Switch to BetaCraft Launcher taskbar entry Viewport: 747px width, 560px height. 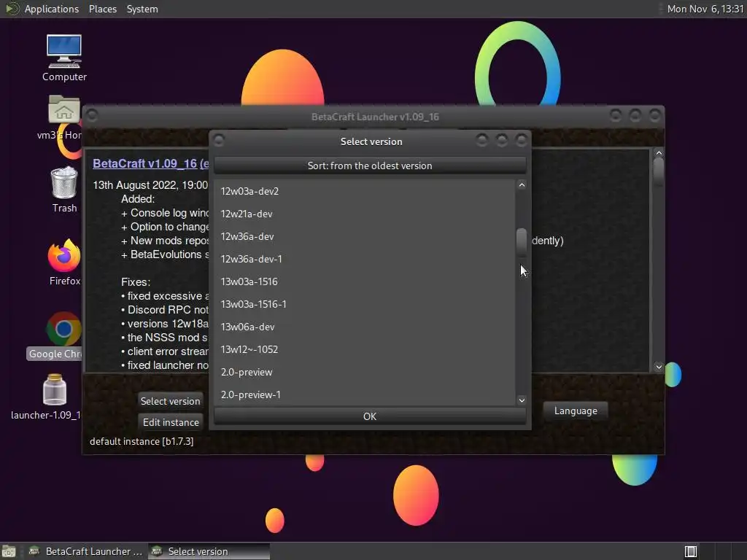[86, 551]
